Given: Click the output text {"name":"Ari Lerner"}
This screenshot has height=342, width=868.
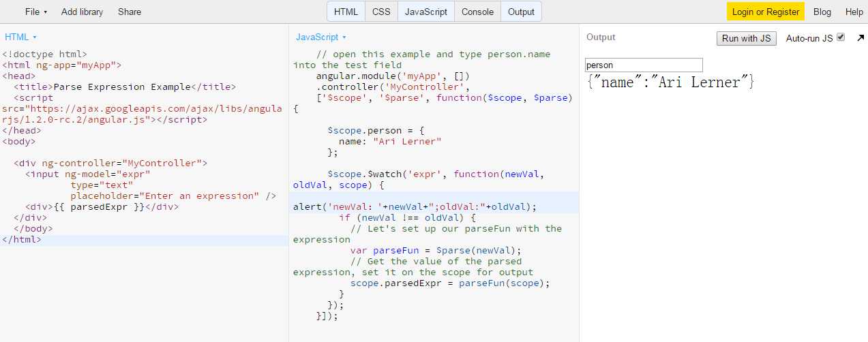Looking at the screenshot, I should pos(670,82).
